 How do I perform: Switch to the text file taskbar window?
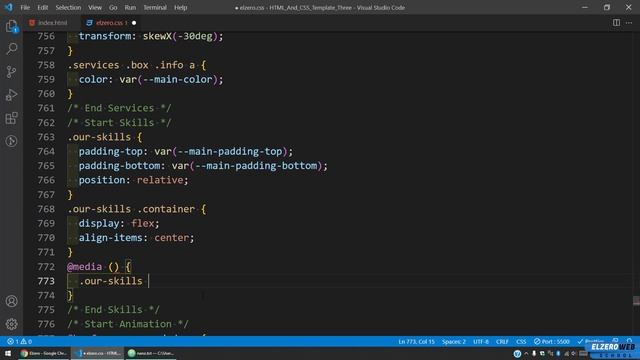tap(150, 353)
